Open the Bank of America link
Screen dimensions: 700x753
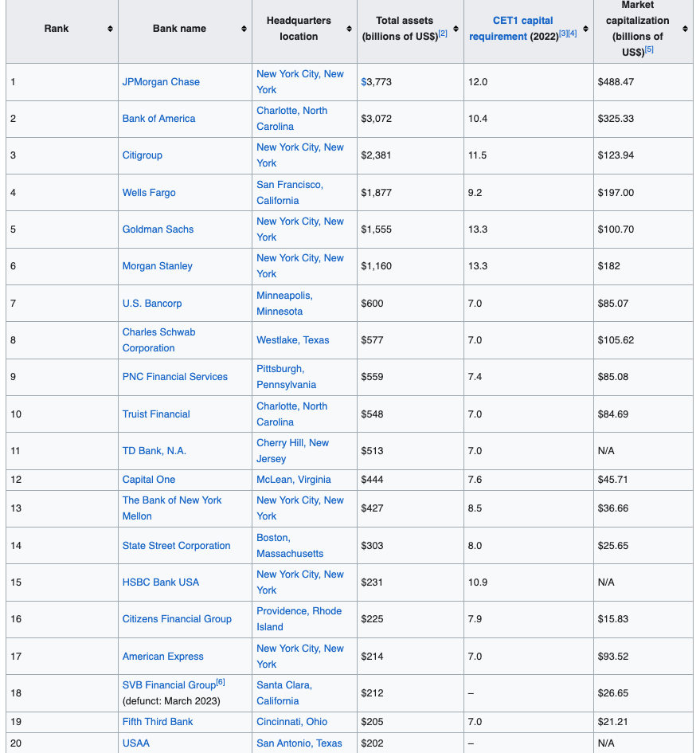158,119
